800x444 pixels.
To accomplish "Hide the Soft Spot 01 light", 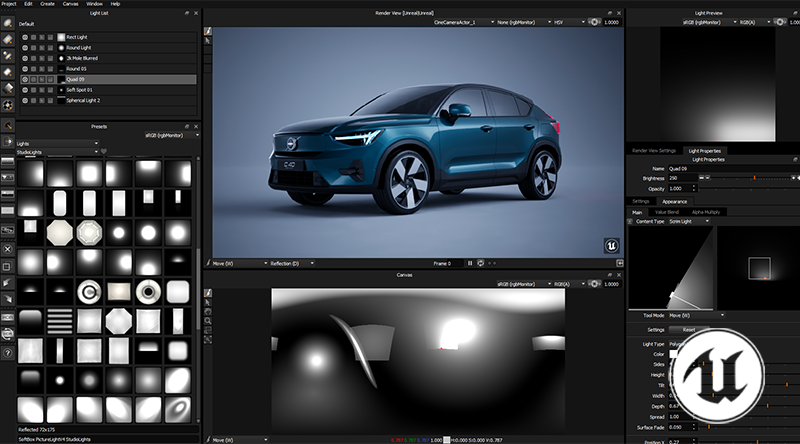I will click(x=25, y=90).
